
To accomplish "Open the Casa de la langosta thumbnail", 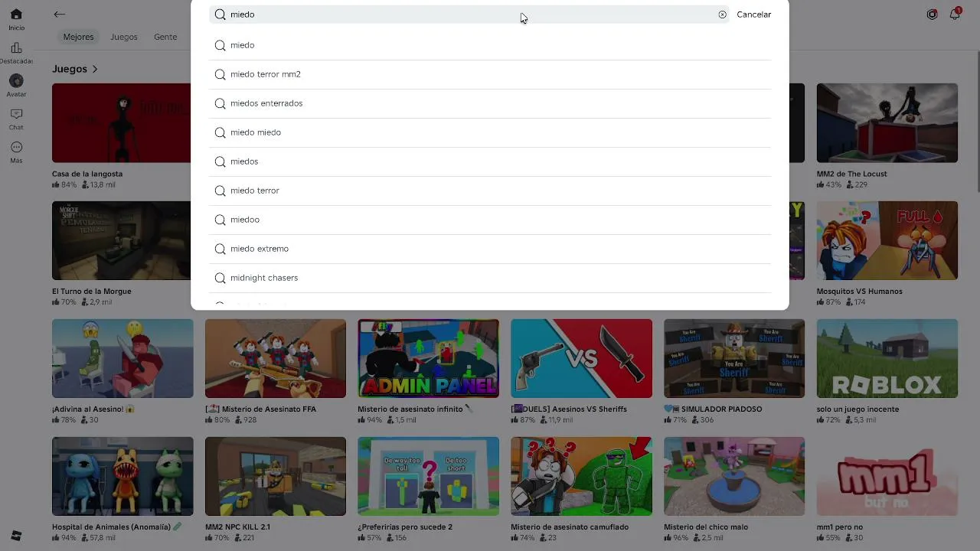I will (x=121, y=122).
